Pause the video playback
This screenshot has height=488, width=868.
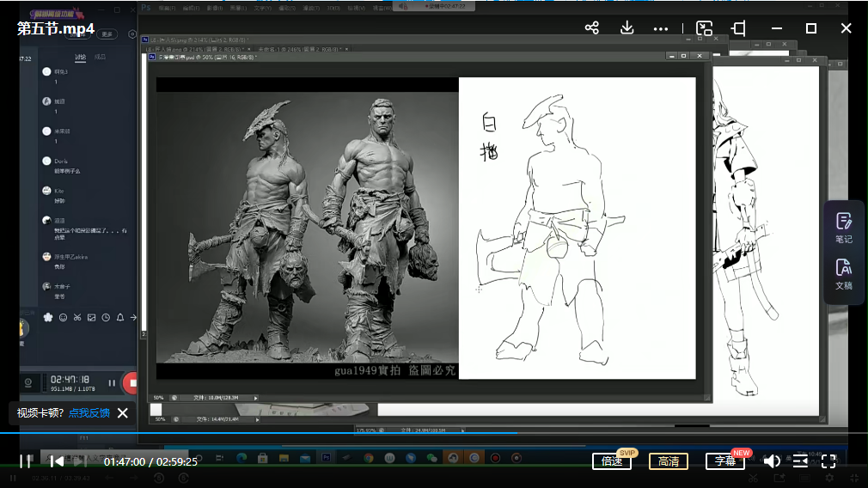(x=26, y=461)
